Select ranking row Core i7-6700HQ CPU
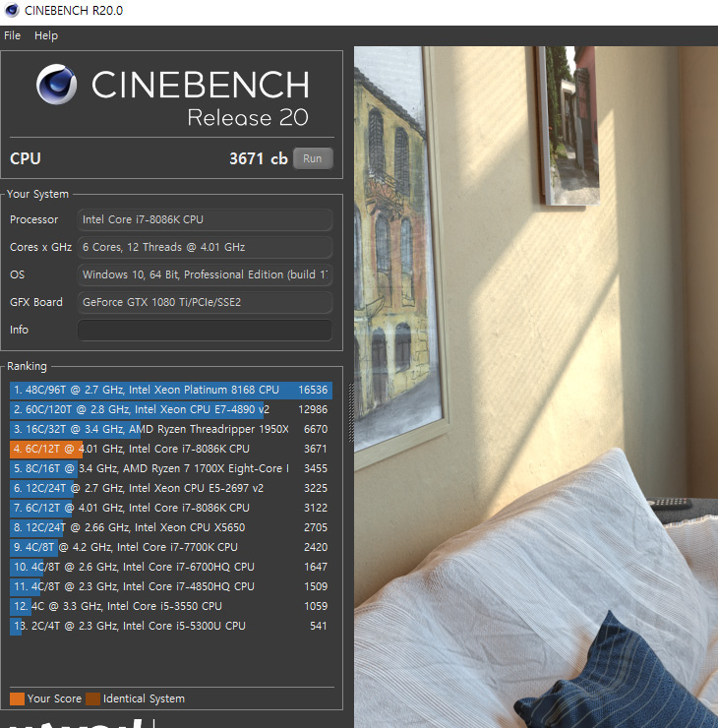718x728 pixels. tap(171, 567)
